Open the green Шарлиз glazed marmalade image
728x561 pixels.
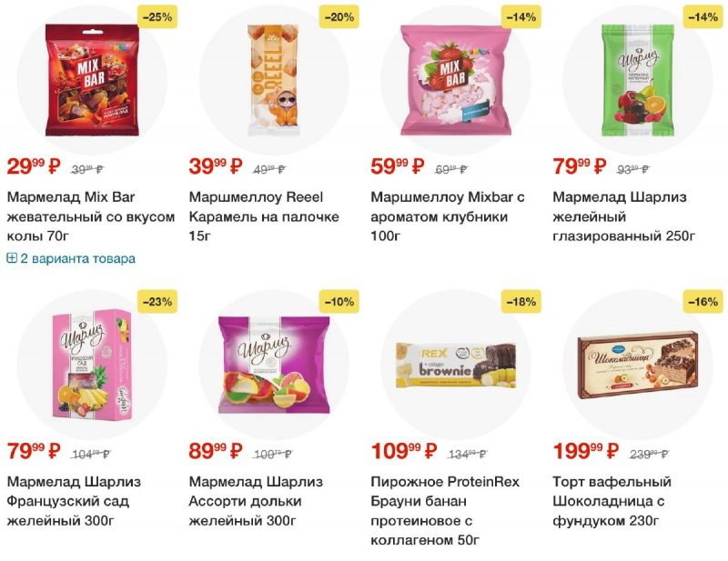click(x=637, y=80)
